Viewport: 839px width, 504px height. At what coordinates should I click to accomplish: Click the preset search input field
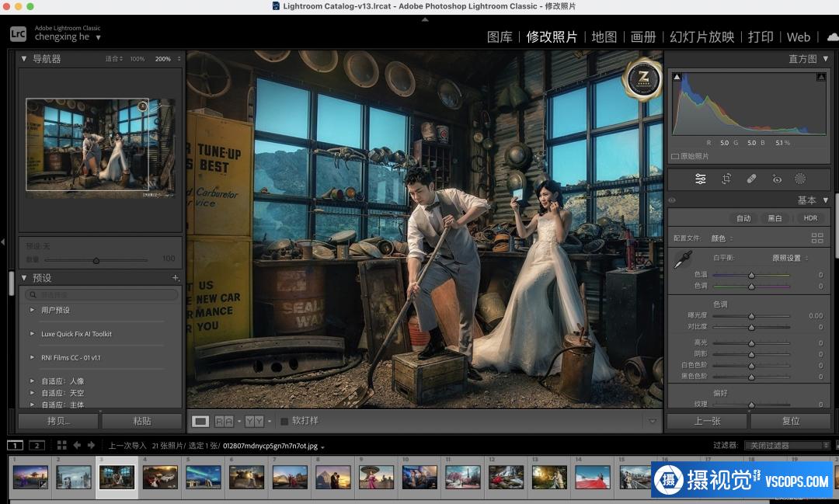point(102,295)
